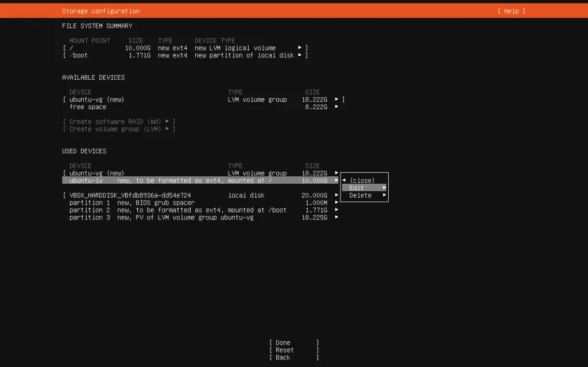Select the ubuntu-lv logical volume row

[200, 180]
